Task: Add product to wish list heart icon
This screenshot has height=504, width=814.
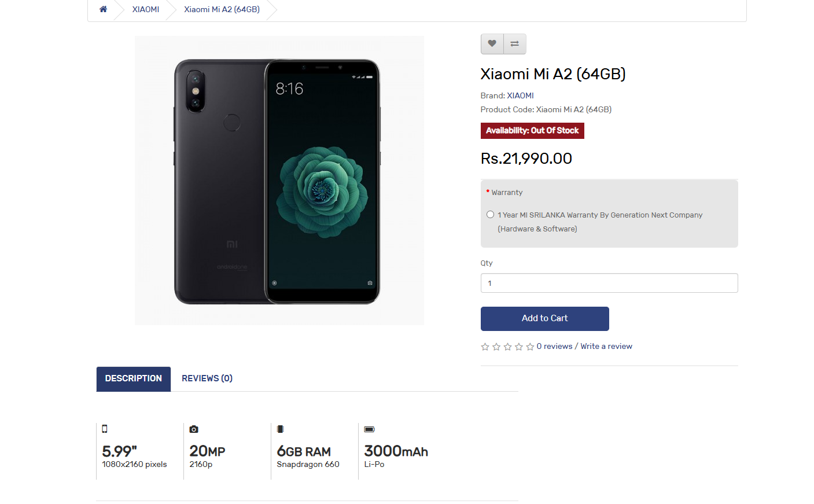Action: tap(492, 44)
